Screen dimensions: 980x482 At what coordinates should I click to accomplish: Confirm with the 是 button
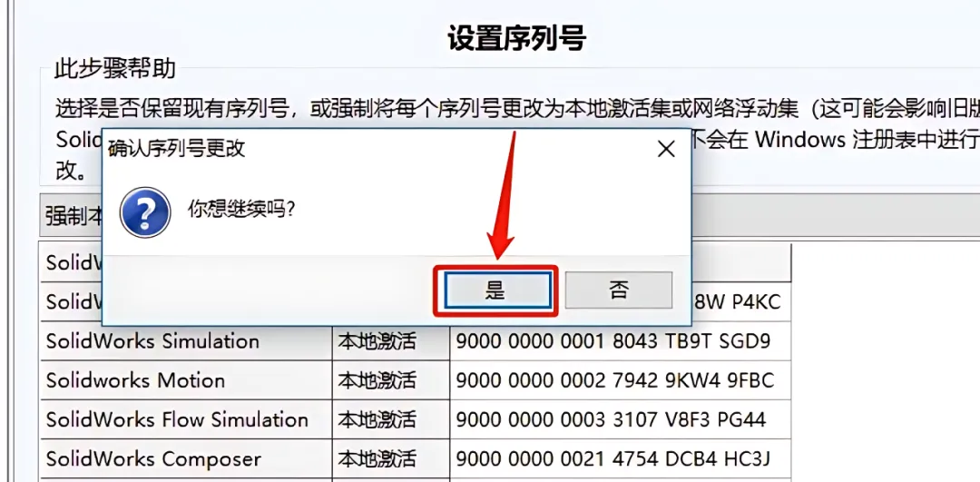(497, 290)
